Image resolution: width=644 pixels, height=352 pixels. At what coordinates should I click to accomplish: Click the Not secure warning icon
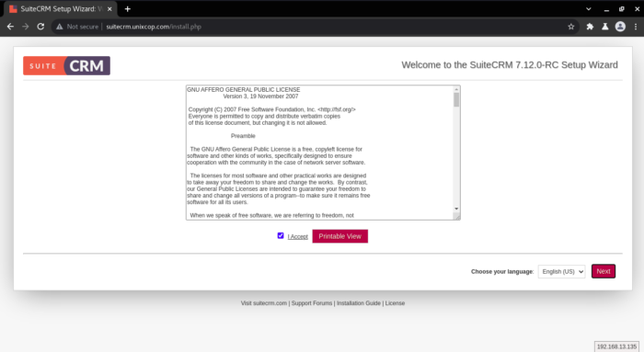point(60,27)
